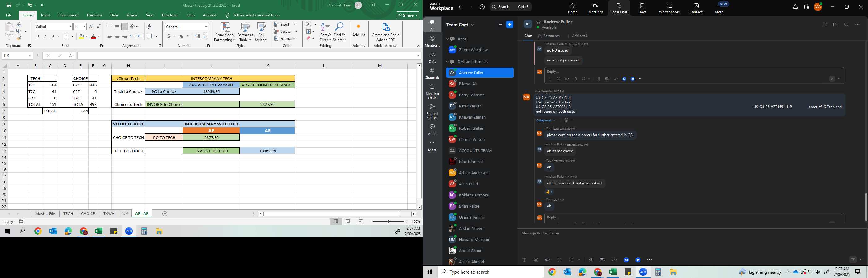Open the Resources tab in Andrew Fuller chat

point(549,36)
